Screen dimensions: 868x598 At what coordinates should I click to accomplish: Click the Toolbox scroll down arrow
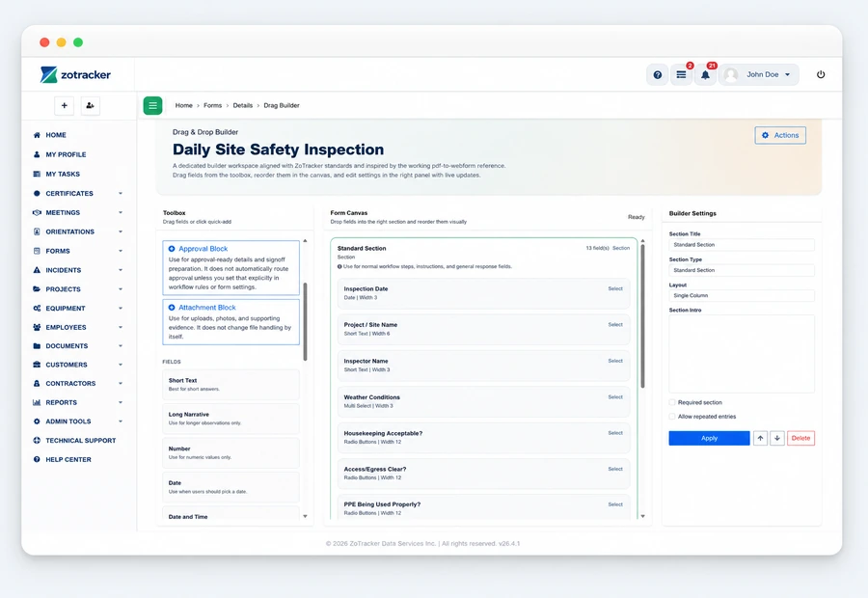[x=305, y=516]
